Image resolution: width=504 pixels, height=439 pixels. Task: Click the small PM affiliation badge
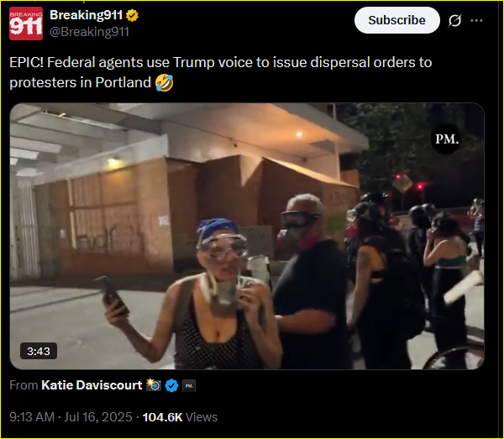coord(189,385)
